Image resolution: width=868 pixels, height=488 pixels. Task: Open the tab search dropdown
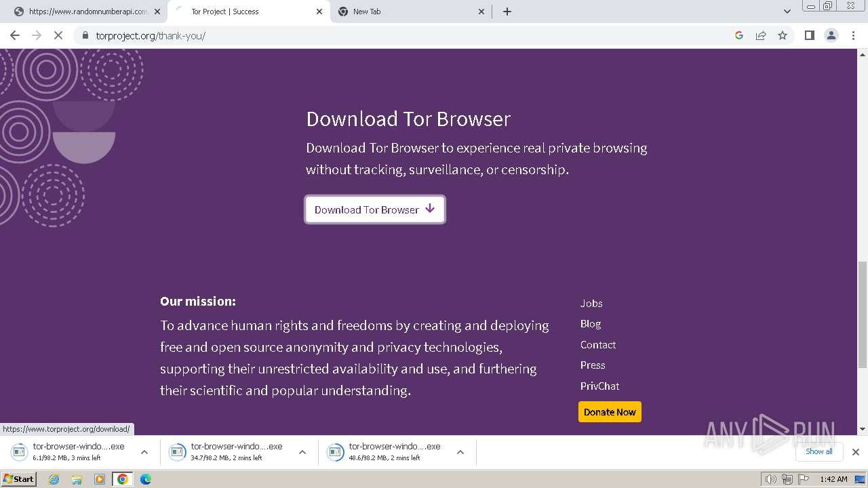(x=787, y=12)
